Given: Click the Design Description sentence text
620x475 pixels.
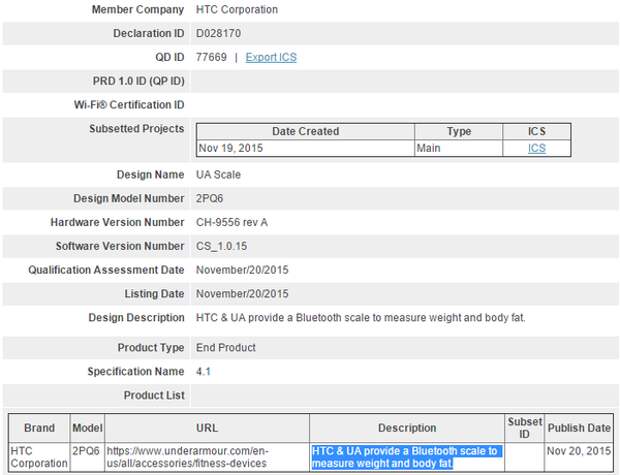Looking at the screenshot, I should [361, 318].
